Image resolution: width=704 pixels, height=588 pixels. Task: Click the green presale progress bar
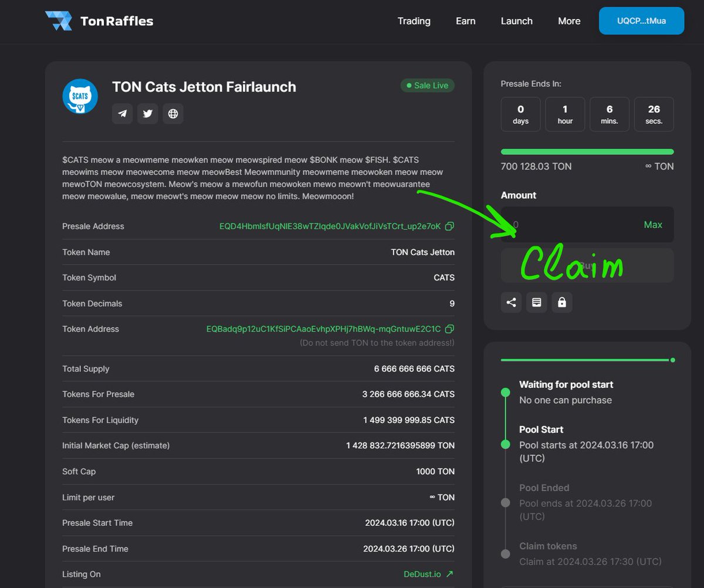click(x=587, y=151)
